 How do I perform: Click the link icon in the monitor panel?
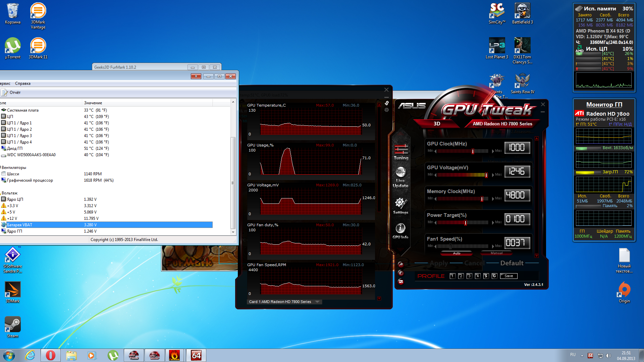(386, 103)
